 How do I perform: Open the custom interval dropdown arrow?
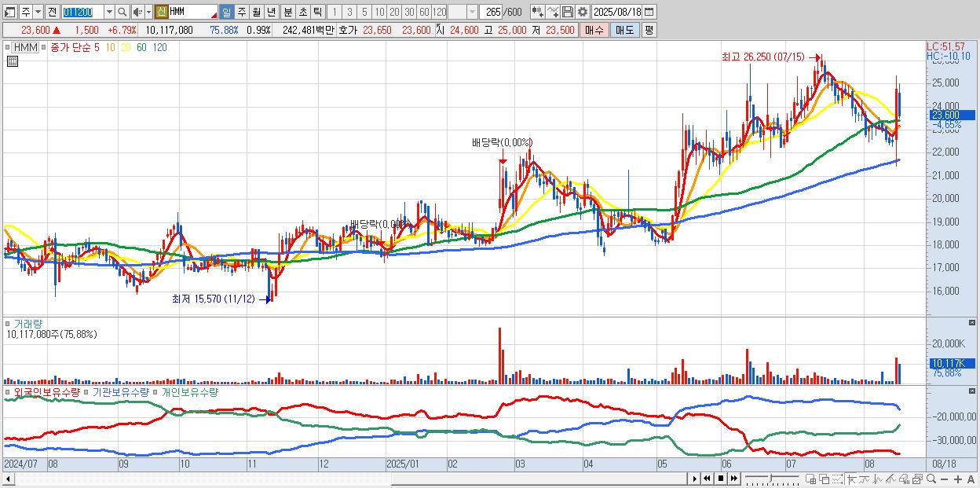pos(472,12)
